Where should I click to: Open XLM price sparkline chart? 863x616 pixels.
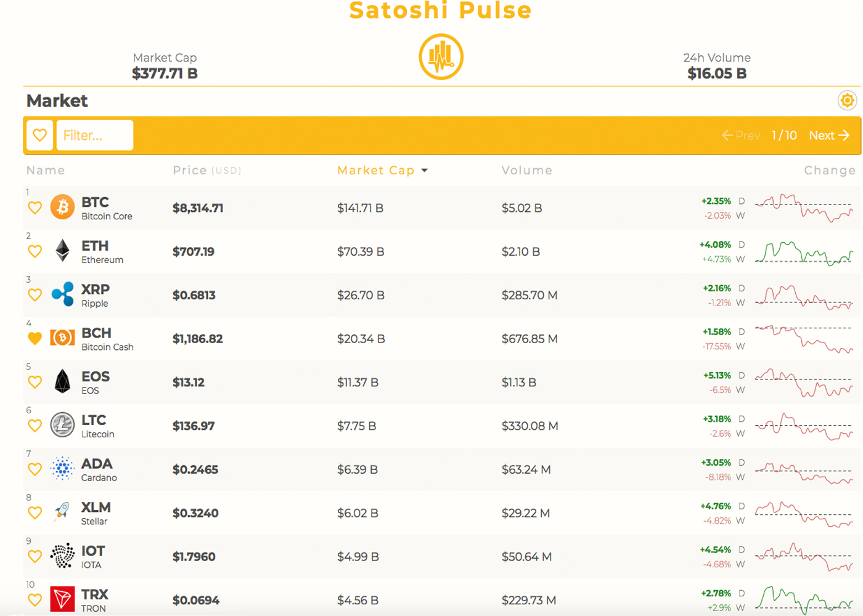[804, 514]
